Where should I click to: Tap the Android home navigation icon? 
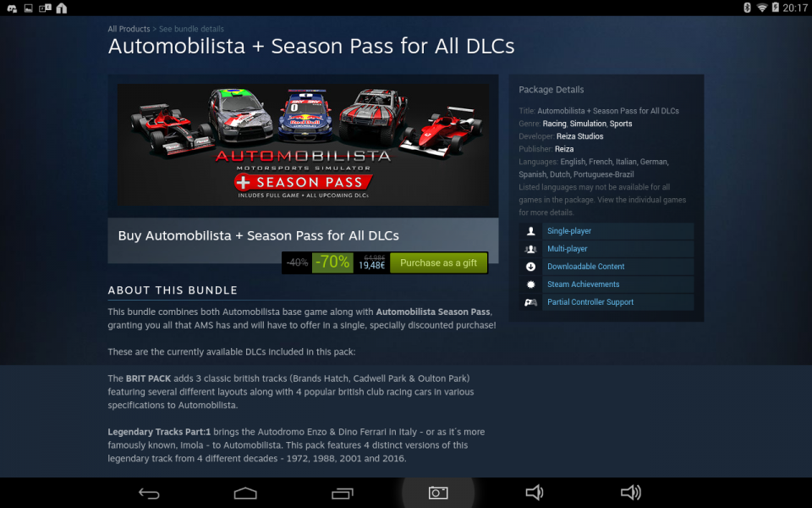tap(245, 493)
